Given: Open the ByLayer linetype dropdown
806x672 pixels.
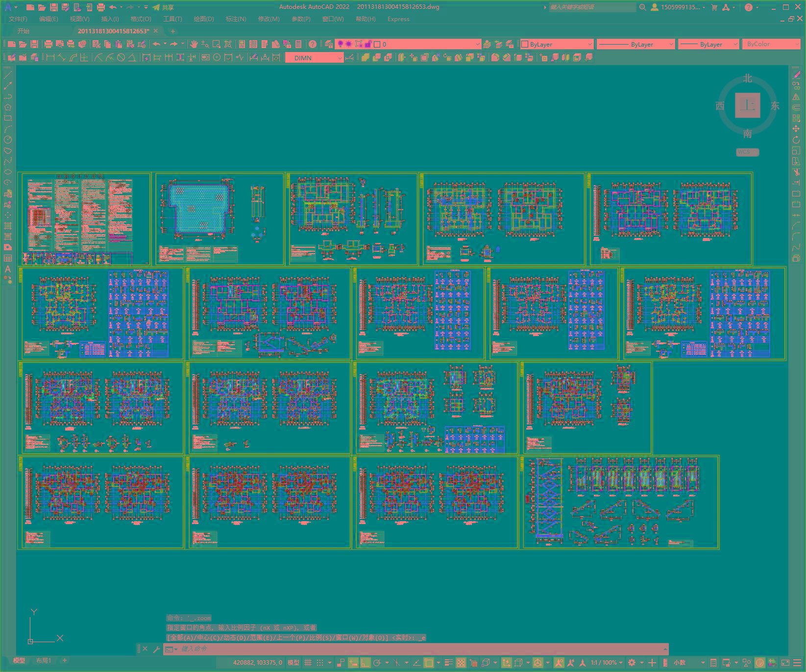Looking at the screenshot, I should click(636, 44).
